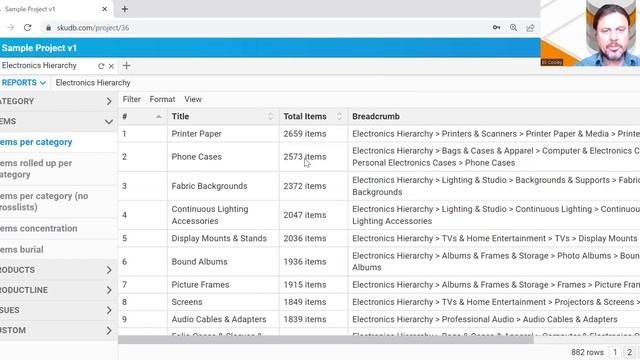Close the Electronics Hierarchy tab

111,66
